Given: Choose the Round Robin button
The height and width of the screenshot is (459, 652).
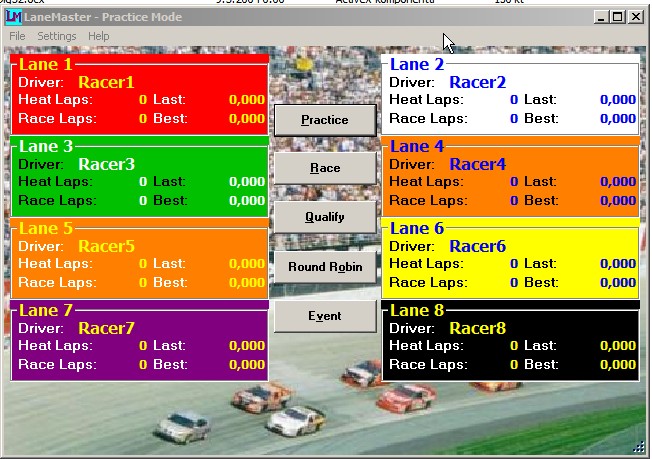Looking at the screenshot, I should click(x=325, y=267).
